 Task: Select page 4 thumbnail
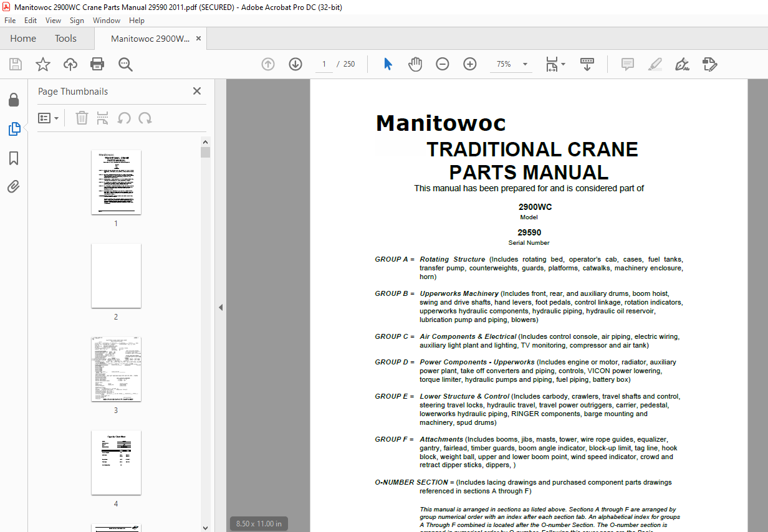coord(116,462)
